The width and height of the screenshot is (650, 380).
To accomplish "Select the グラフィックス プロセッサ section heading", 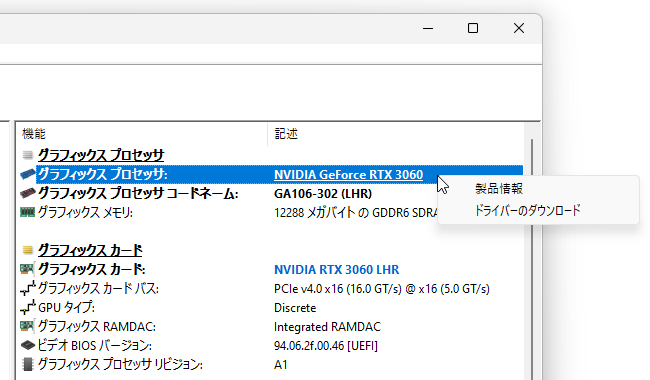I will 101,155.
